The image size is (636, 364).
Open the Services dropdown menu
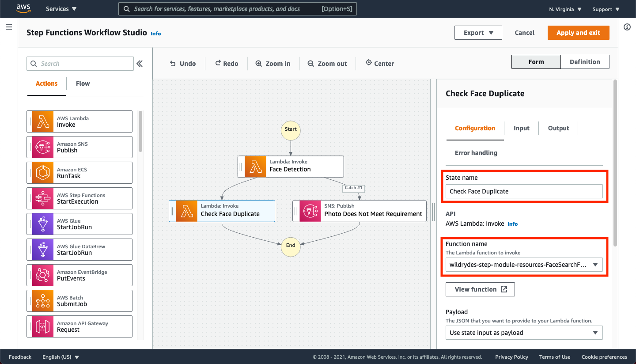61,9
